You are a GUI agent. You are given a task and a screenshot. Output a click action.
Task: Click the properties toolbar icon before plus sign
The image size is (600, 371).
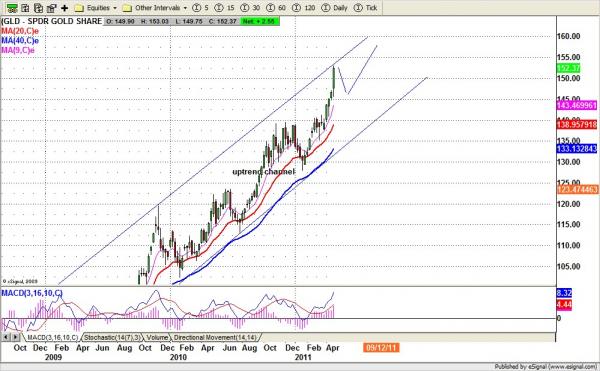pyautogui.click(x=51, y=8)
